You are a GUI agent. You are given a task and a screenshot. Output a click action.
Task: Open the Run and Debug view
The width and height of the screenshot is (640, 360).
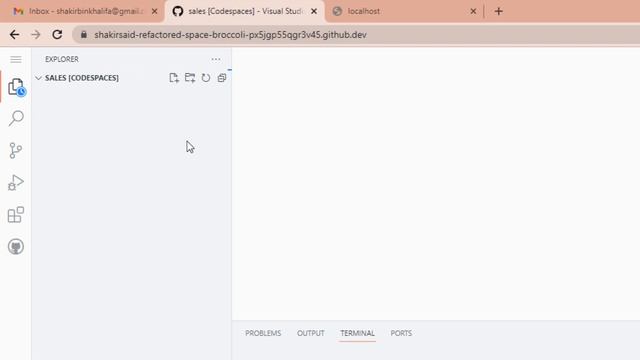16,182
